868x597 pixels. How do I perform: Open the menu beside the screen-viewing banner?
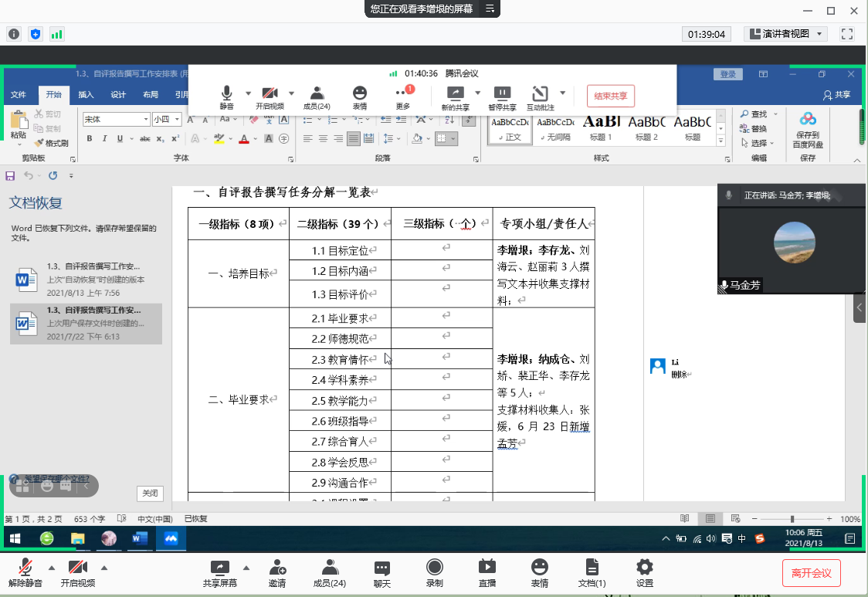click(x=489, y=8)
